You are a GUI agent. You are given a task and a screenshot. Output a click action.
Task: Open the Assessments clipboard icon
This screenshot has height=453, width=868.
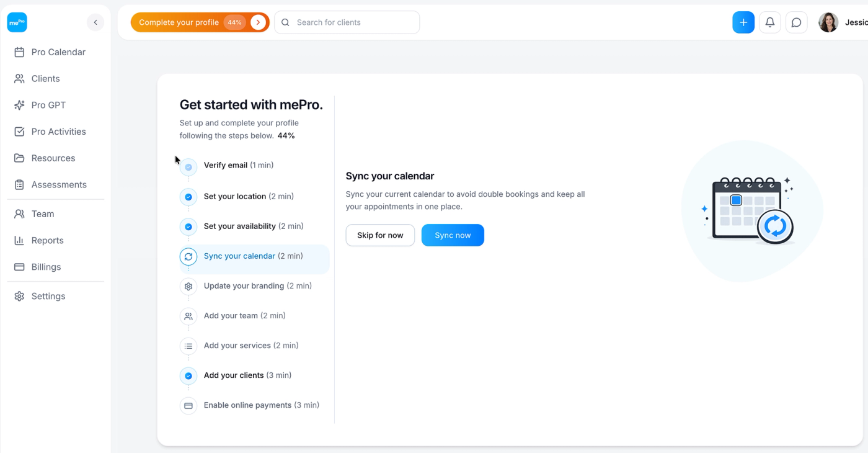click(19, 185)
